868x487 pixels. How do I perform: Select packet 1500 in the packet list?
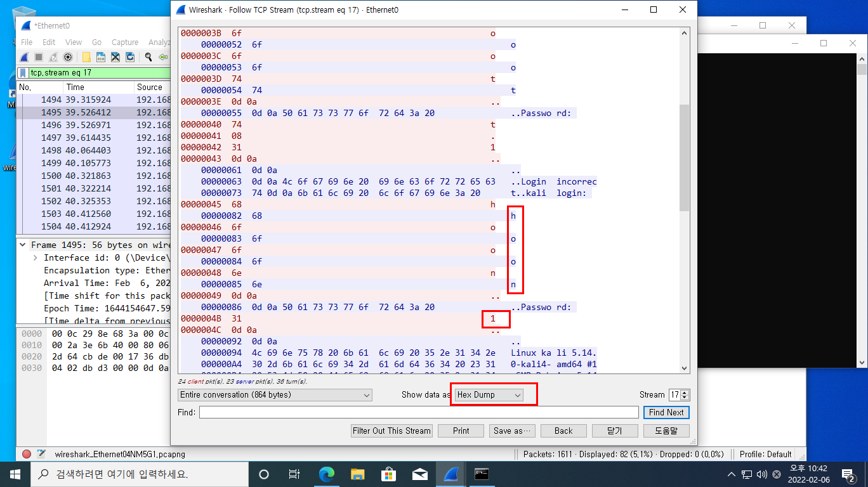pos(93,176)
